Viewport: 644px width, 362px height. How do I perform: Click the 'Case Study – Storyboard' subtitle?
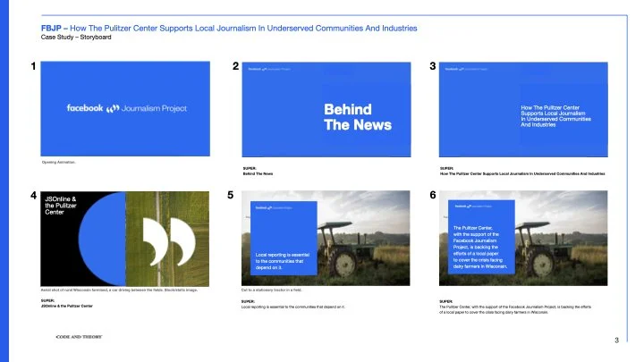76,37
